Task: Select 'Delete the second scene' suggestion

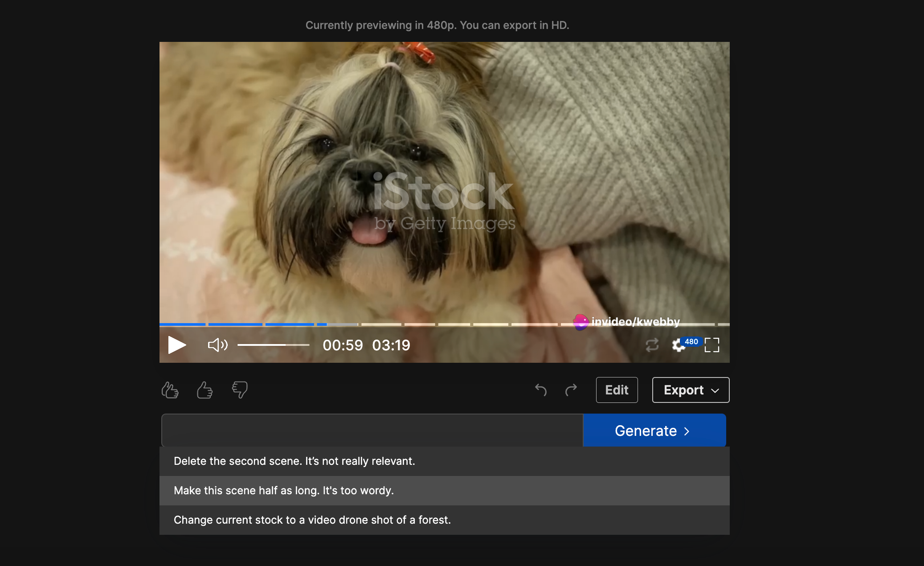Action: tap(294, 461)
